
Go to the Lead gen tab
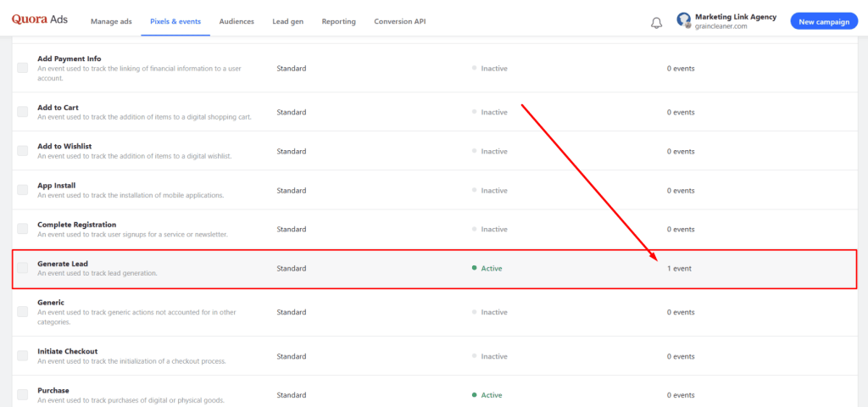(x=287, y=21)
